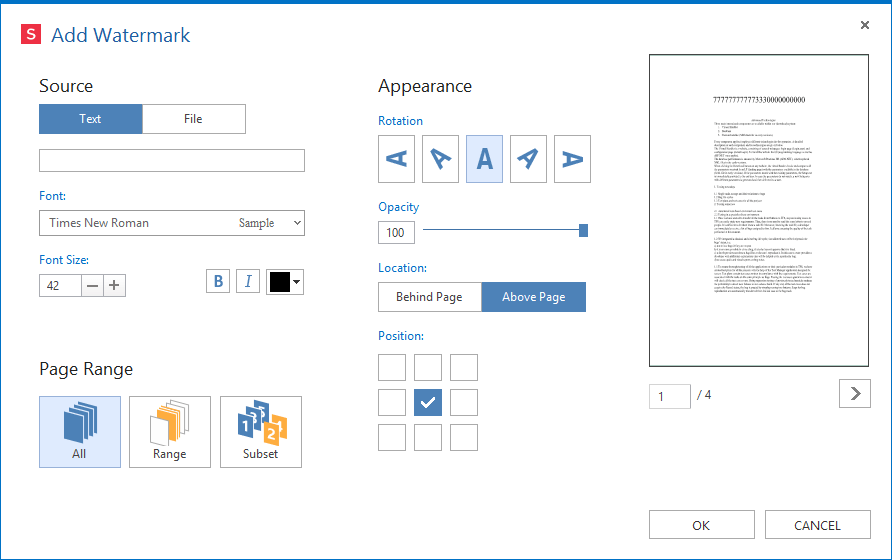Open the text color picker dropdown
The image size is (892, 560).
pos(285,282)
